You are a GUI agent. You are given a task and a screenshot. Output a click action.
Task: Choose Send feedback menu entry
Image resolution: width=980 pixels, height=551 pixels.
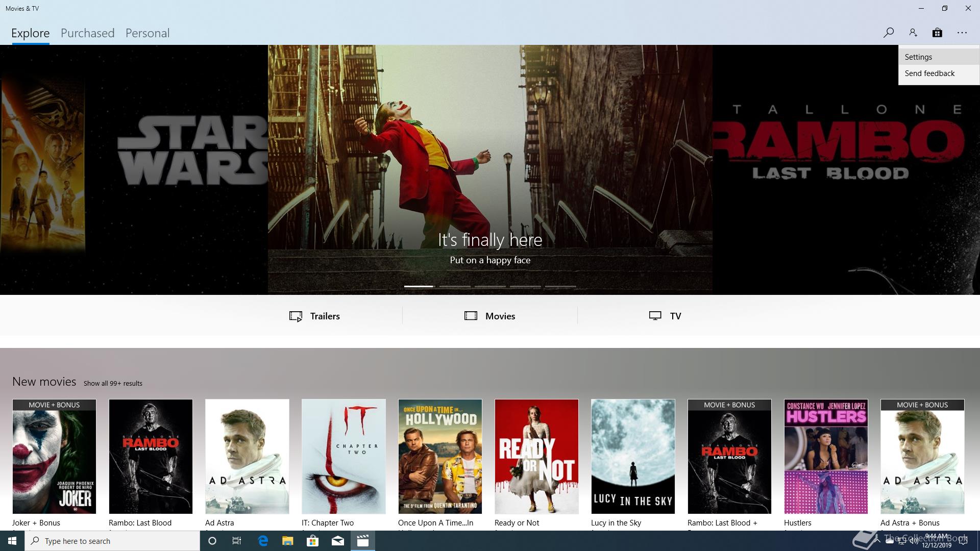(x=939, y=73)
